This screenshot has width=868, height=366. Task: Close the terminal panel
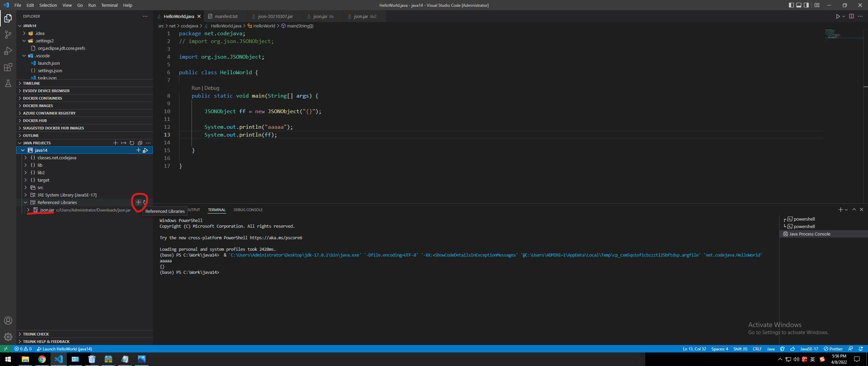tap(862, 210)
